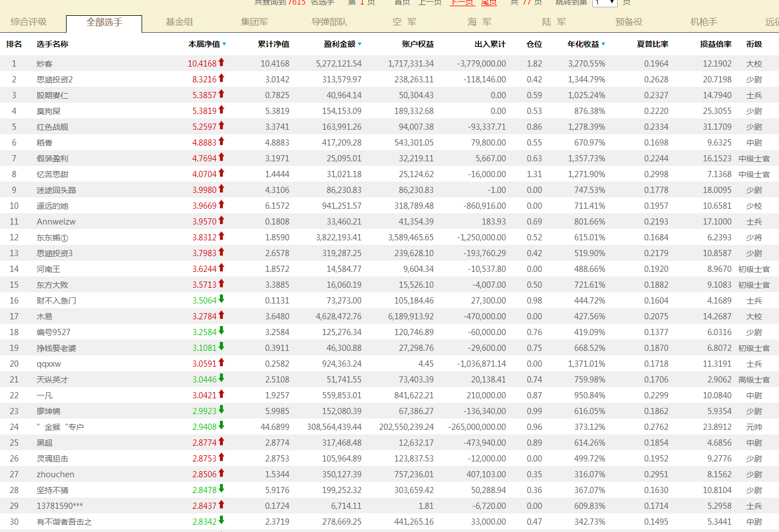Screen dimensions: 779x532
Task: Click the red up arrow beside 炒客's 10.4168
Action: 222,63
